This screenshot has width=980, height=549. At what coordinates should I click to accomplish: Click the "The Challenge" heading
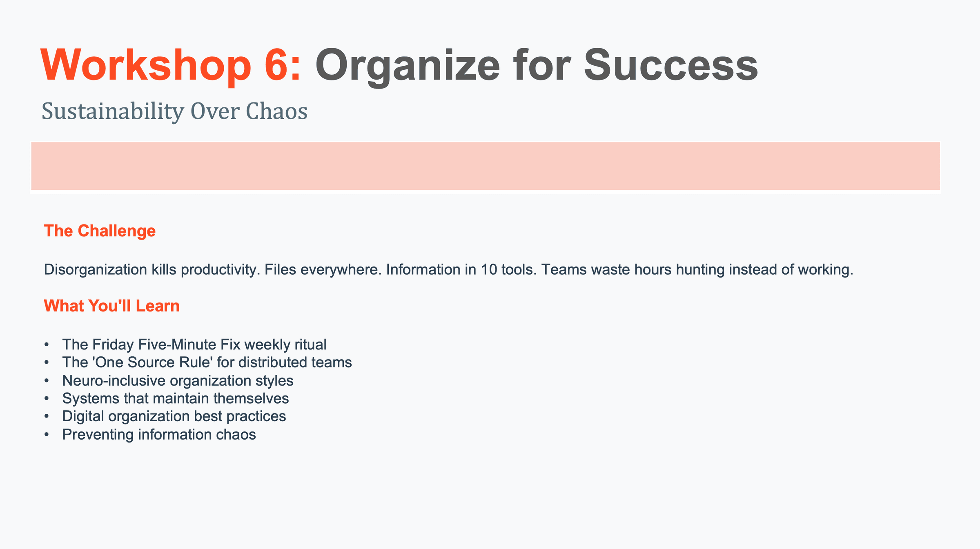pos(100,231)
